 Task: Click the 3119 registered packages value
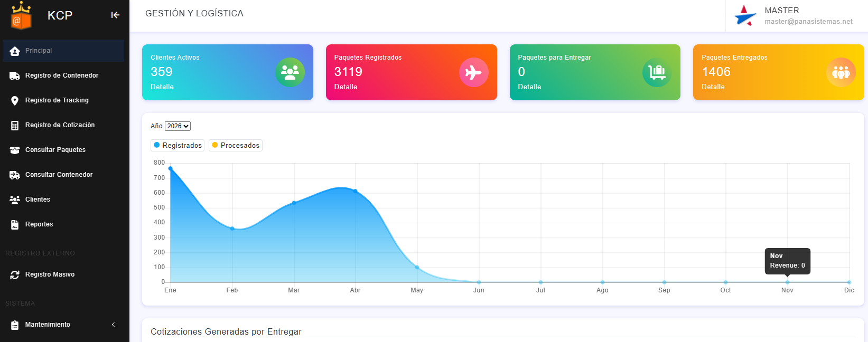tap(348, 72)
